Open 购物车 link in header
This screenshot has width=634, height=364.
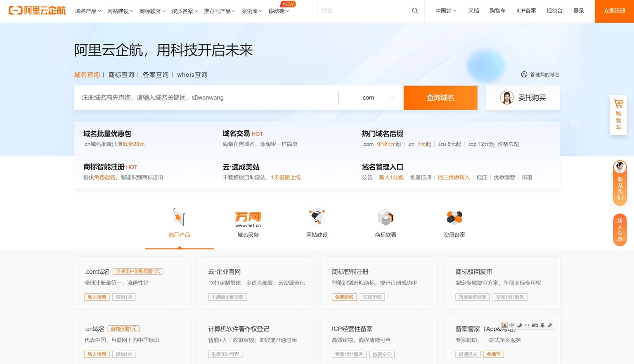(497, 11)
